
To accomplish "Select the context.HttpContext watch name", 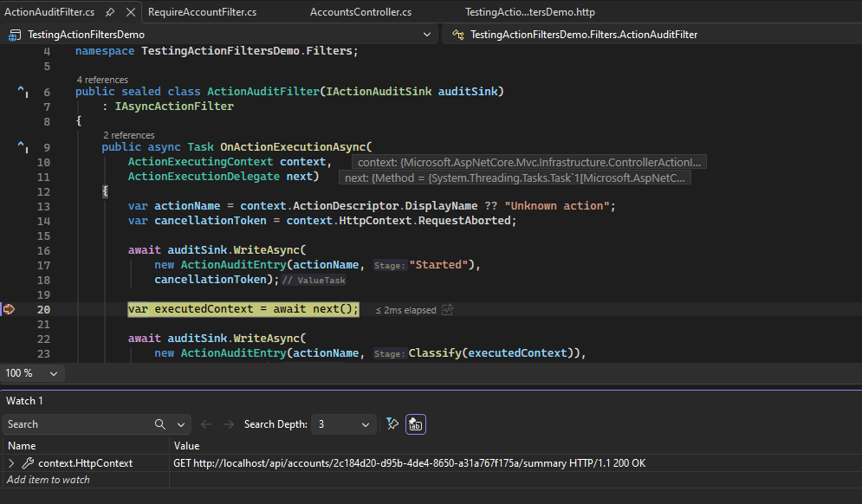I will click(x=85, y=463).
